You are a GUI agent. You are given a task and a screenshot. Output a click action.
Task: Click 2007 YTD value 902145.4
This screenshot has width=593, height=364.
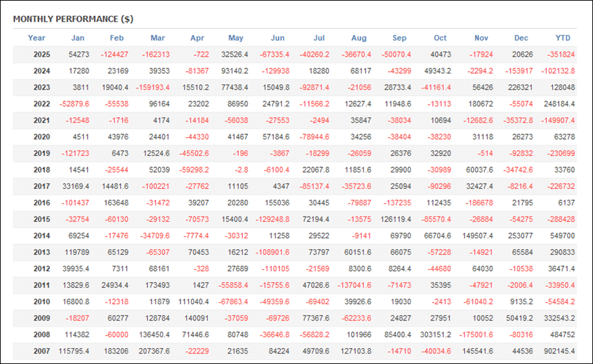(557, 350)
